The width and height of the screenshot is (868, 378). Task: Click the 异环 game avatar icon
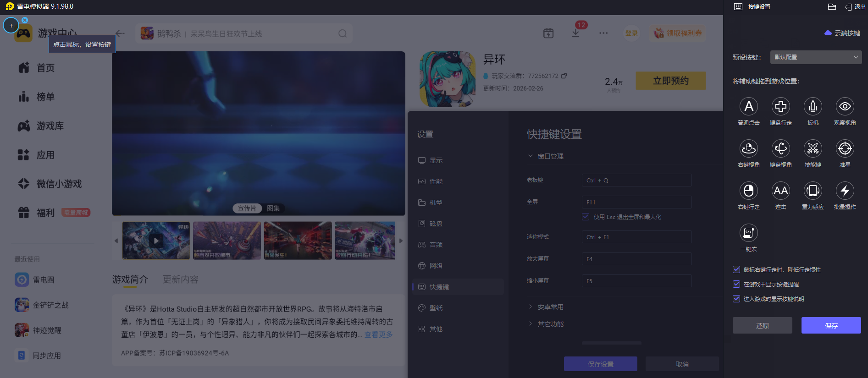448,79
